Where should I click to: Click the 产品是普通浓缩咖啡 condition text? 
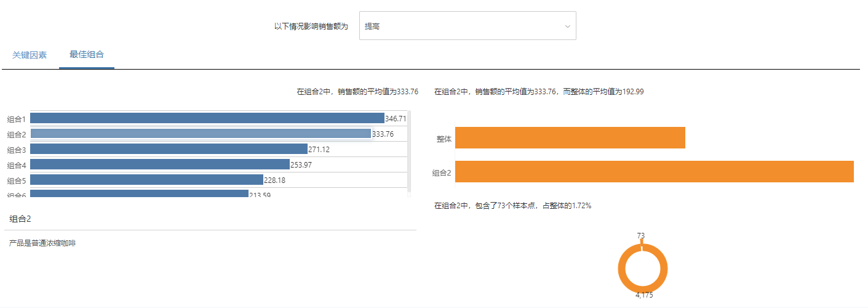click(x=42, y=243)
